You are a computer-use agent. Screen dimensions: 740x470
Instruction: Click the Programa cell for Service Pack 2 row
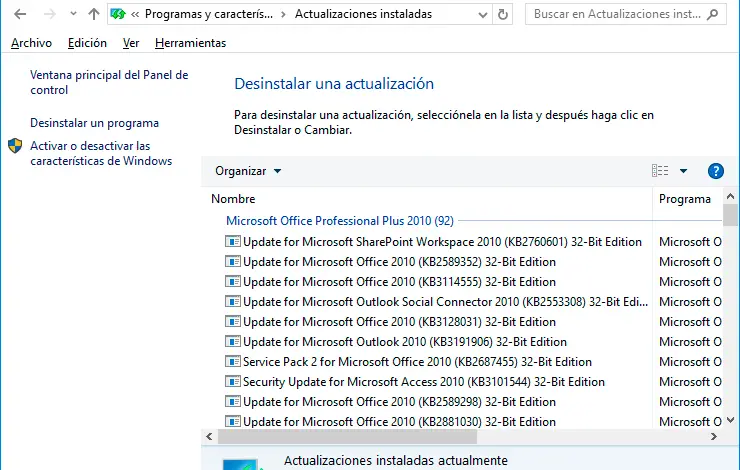pyautogui.click(x=690, y=362)
